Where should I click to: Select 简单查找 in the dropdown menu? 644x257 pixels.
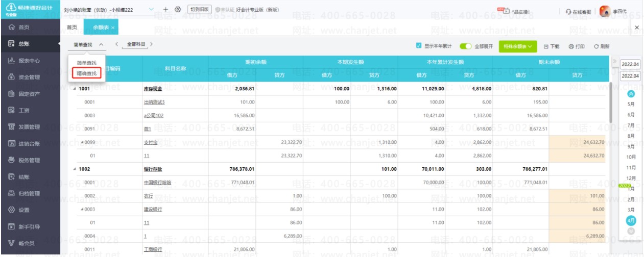click(x=86, y=62)
